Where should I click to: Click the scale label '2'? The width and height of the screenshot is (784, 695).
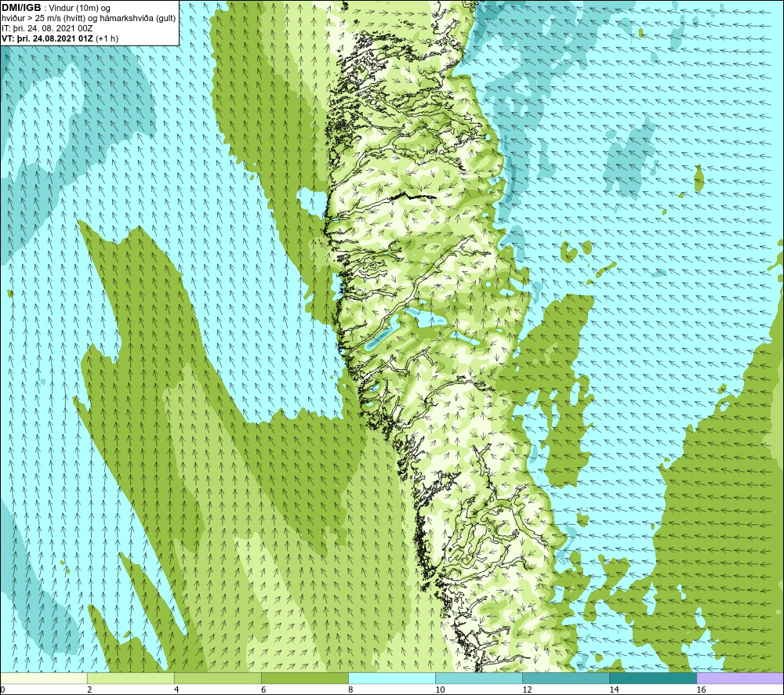coord(89,690)
